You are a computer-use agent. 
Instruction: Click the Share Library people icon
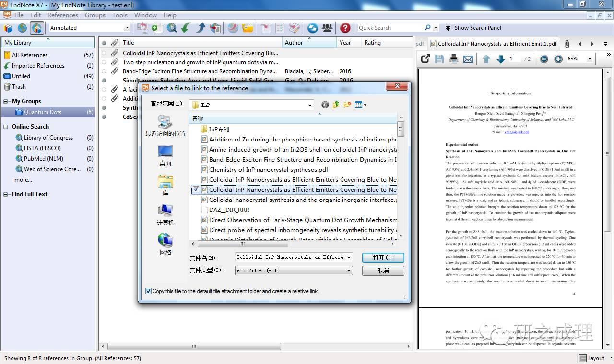point(327,28)
